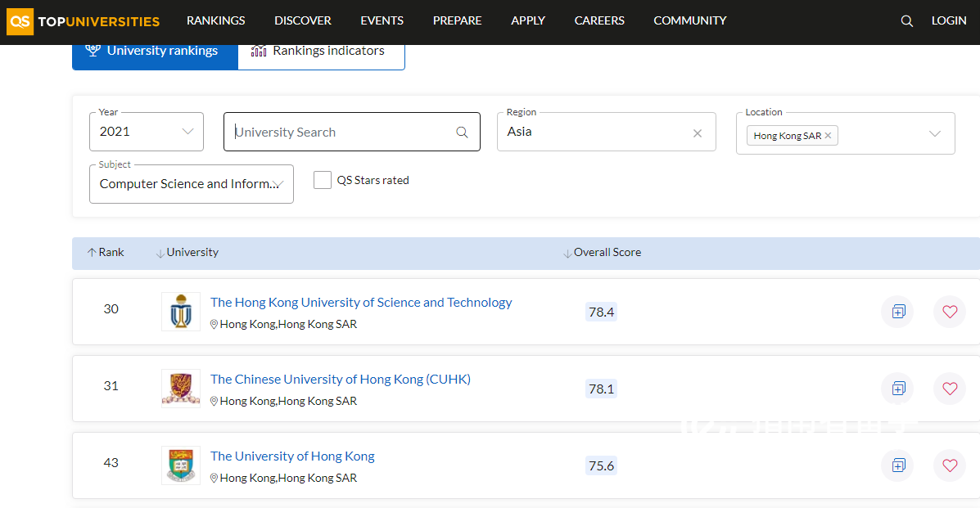Tick the QS Stars rated checkbox
Viewport: 980px width, 508px height.
[323, 180]
